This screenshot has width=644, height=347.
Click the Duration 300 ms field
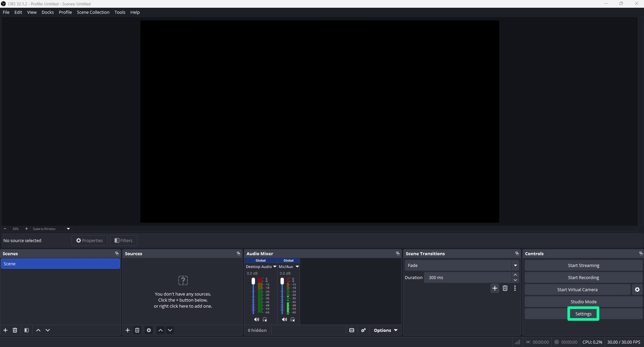pyautogui.click(x=468, y=277)
